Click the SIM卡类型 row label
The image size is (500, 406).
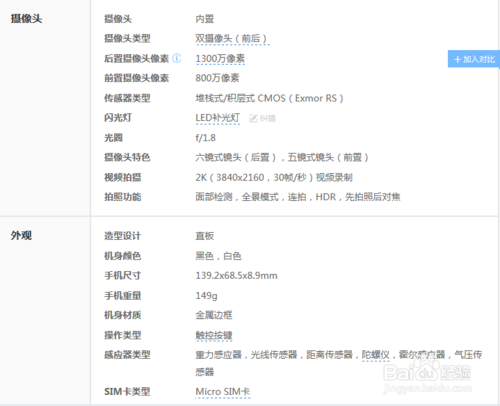[x=127, y=391]
